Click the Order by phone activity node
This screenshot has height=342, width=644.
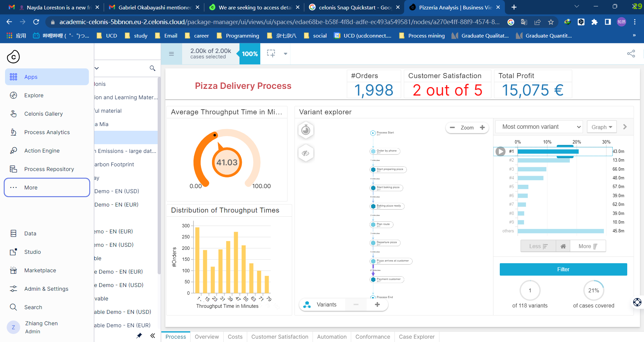[385, 151]
